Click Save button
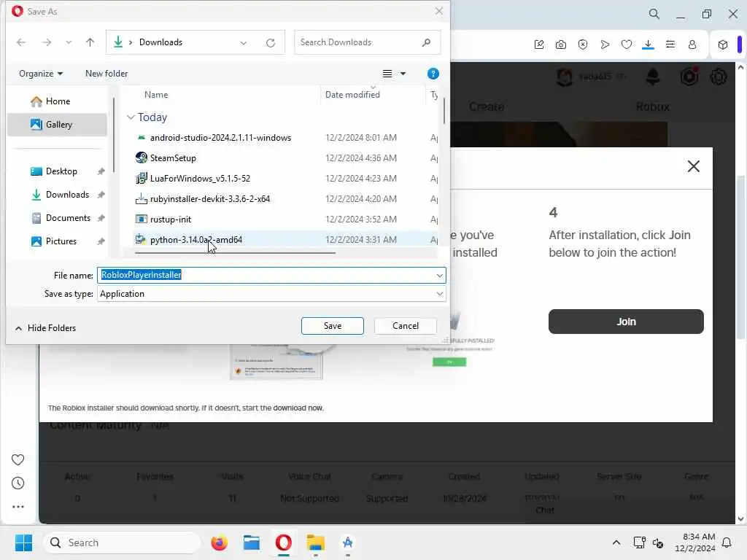The image size is (747, 560). coord(333,326)
